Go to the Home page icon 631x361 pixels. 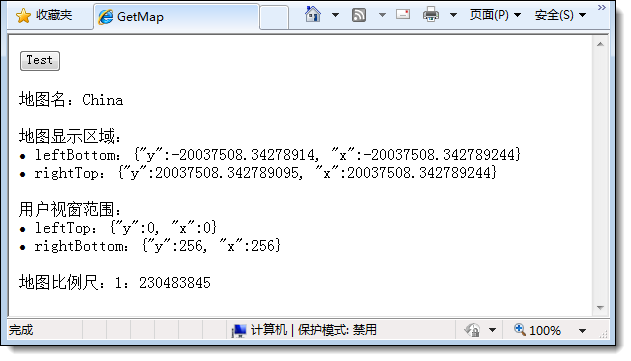pyautogui.click(x=313, y=14)
